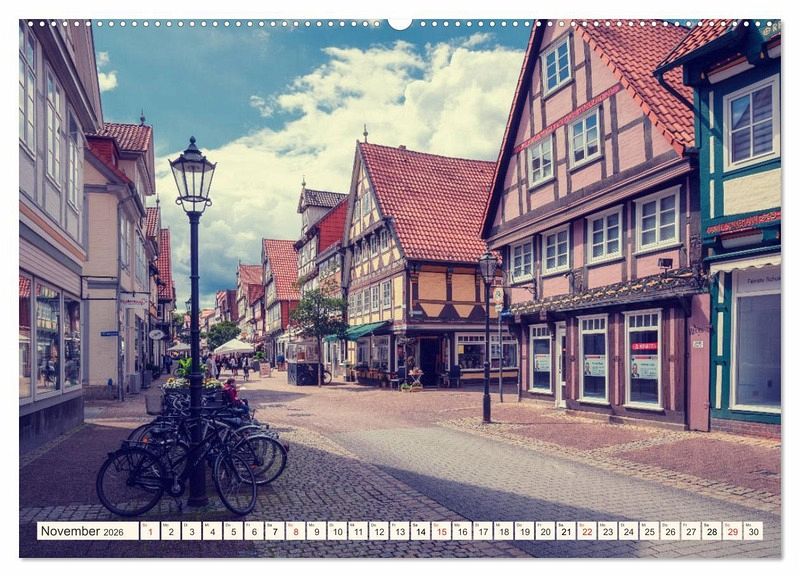Pick day 15 in the calendar strip
800x577 pixels.
coord(441,531)
